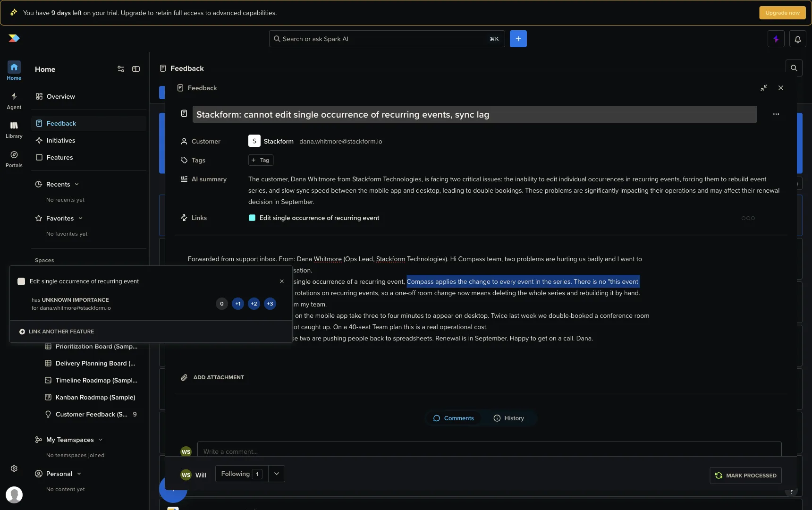Viewport: 812px width, 510px height.
Task: Expand the My Teamspaces section
Action: click(101, 440)
